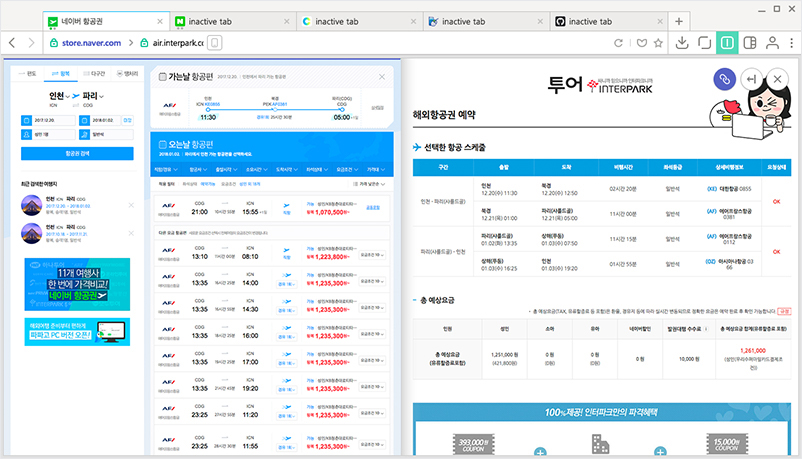Viewport: 802px width, 459px height.
Task: Open a new browser tab
Action: 679,21
